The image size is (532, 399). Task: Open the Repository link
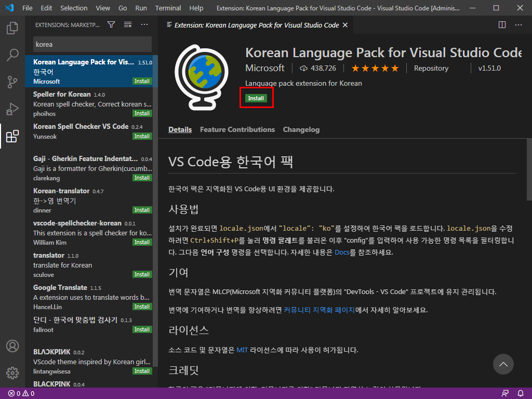(x=431, y=68)
